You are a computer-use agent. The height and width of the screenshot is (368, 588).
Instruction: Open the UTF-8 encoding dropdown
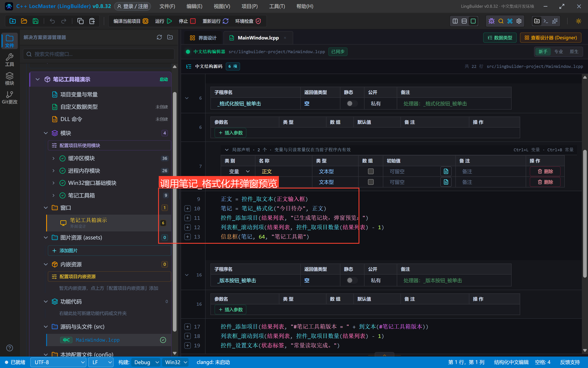tap(58, 362)
